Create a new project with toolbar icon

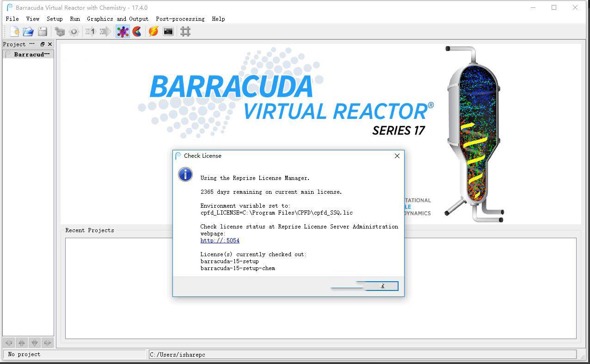pyautogui.click(x=14, y=31)
